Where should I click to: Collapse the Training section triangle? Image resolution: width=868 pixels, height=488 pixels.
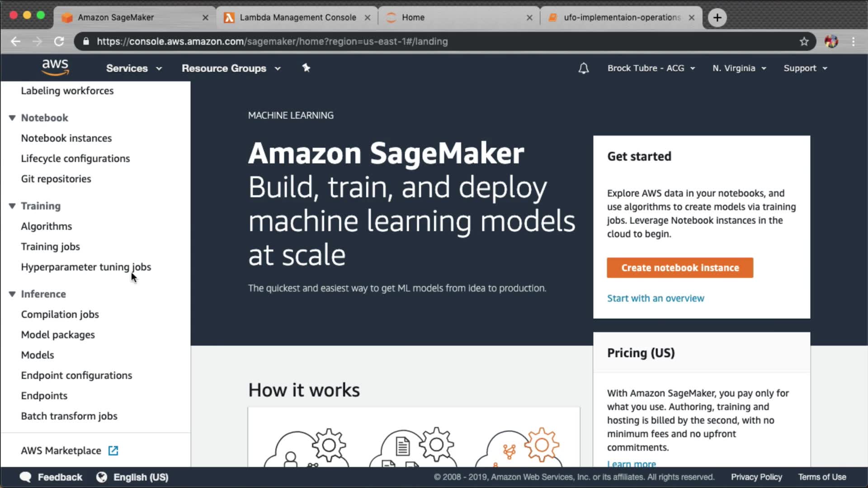12,206
